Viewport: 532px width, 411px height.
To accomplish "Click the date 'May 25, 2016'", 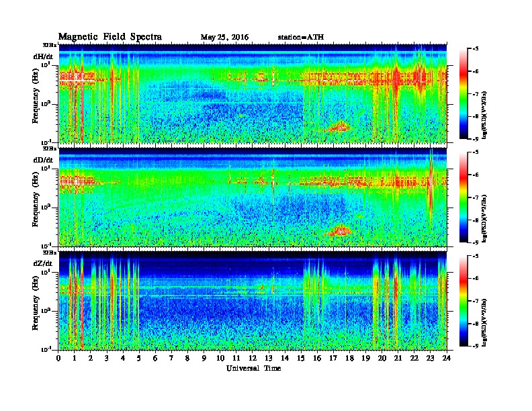I will (x=224, y=38).
